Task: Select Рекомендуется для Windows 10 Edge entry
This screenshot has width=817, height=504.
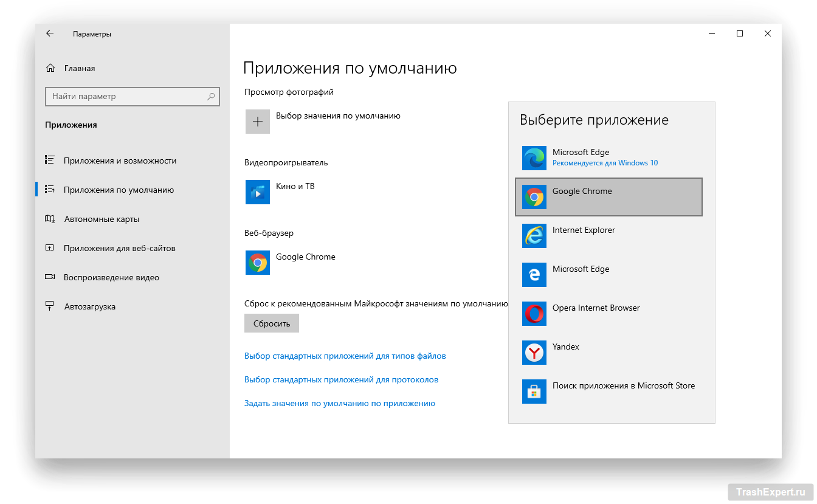Action: (608, 158)
